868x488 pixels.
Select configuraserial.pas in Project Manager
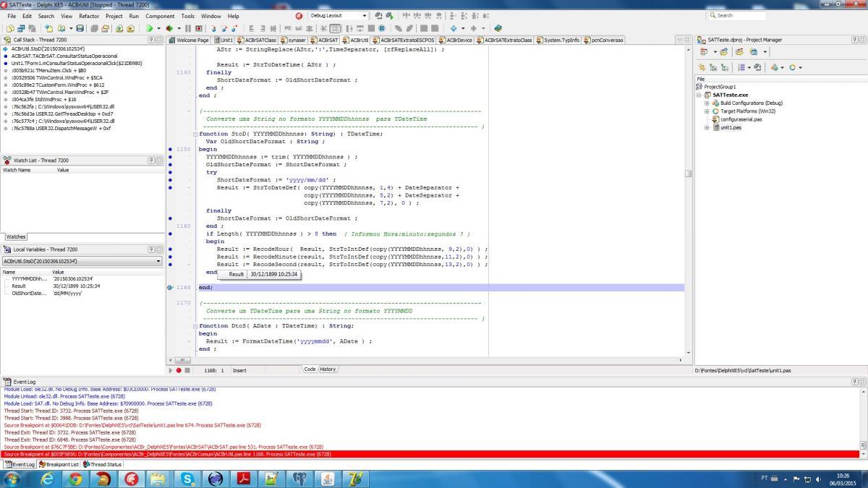click(741, 119)
